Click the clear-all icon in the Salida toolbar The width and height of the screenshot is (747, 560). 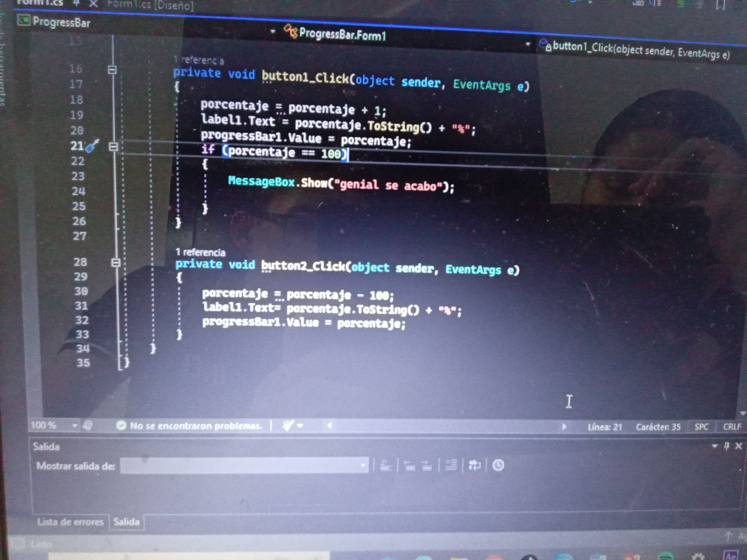point(451,466)
